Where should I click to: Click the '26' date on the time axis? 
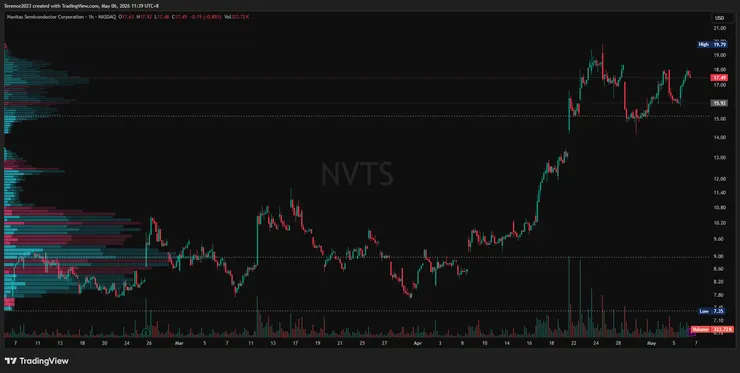point(149,343)
